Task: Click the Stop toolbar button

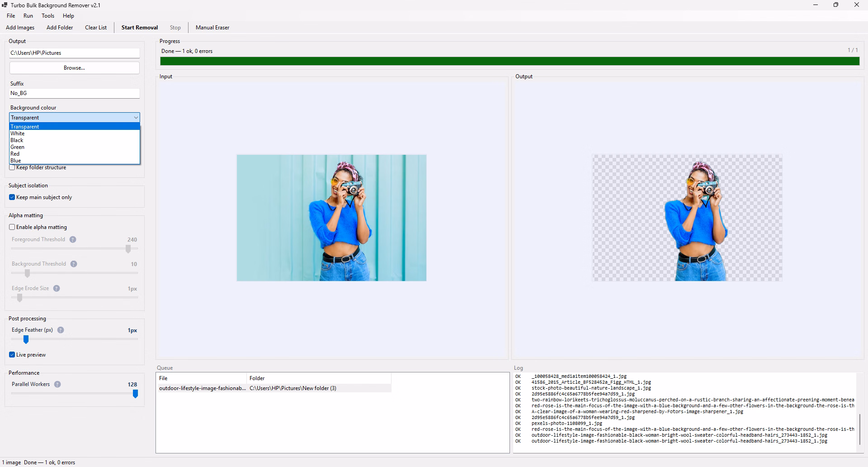Action: (x=175, y=28)
